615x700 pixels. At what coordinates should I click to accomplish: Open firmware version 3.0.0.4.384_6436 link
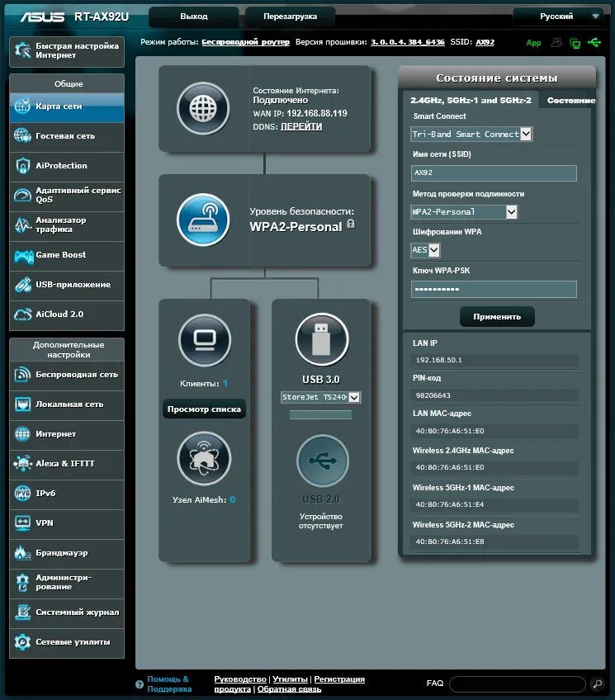pos(408,42)
